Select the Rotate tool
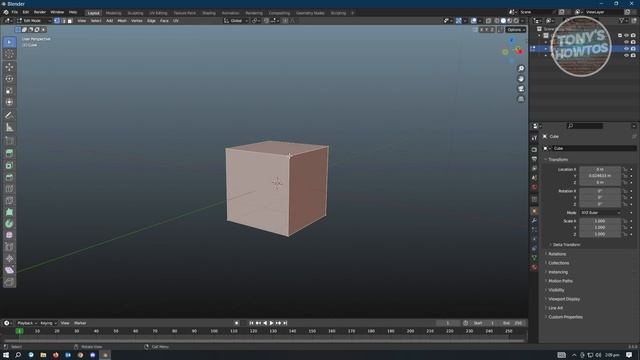The width and height of the screenshot is (640, 360). tap(9, 79)
